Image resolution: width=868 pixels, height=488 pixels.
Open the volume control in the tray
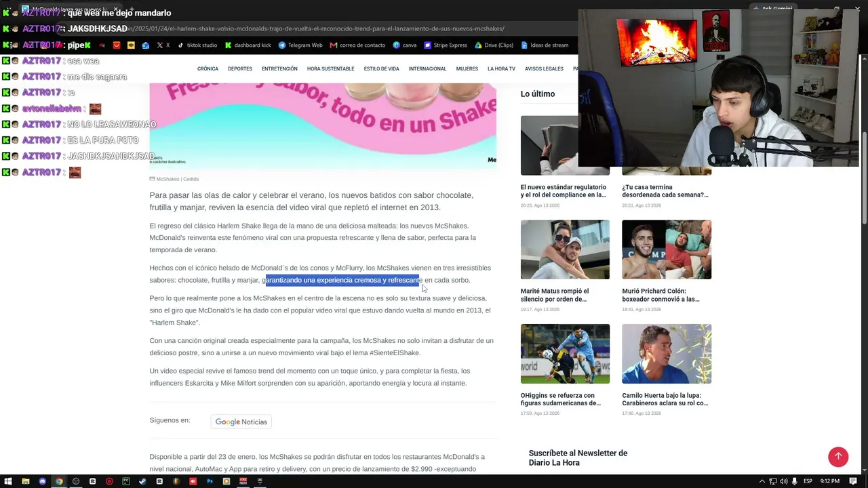tap(783, 481)
